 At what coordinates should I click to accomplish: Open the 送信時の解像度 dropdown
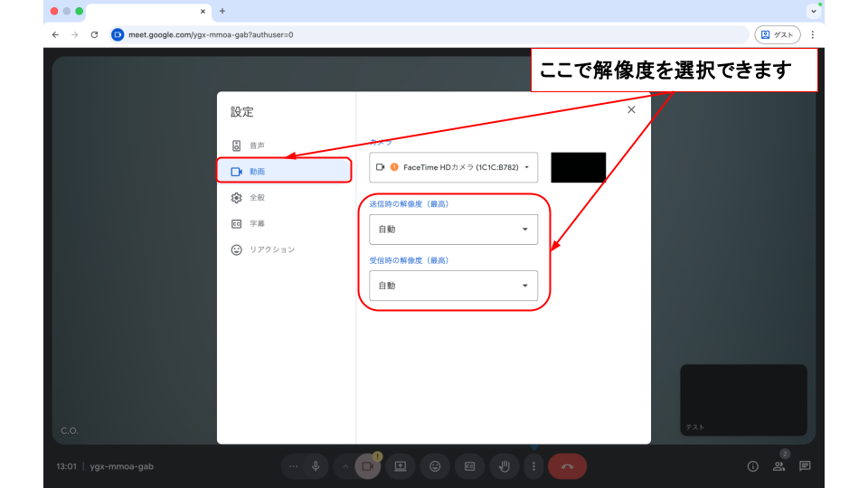tap(453, 230)
